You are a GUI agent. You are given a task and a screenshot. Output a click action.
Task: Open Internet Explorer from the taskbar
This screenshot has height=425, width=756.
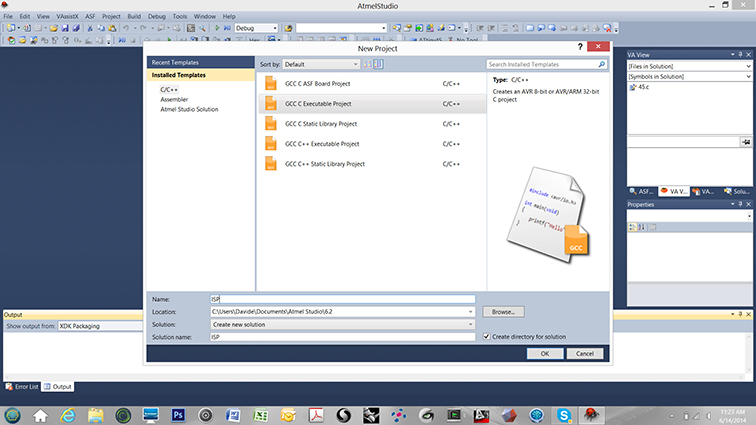pos(68,415)
